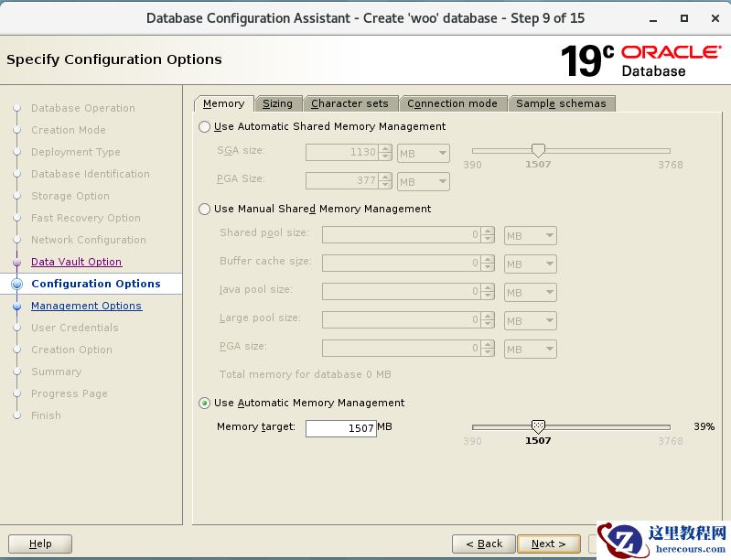The height and width of the screenshot is (560, 731).
Task: Click the Data Vault Option step bullet icon
Action: [16, 262]
